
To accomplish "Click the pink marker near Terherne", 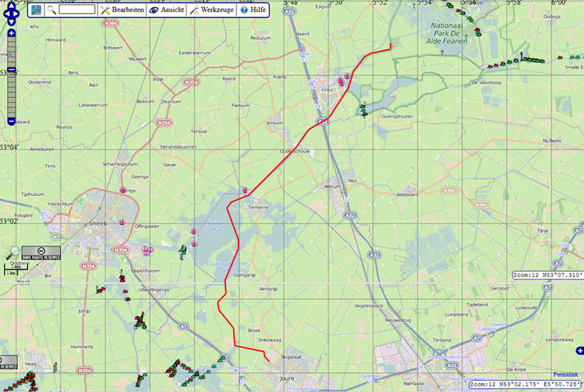I will (245, 190).
